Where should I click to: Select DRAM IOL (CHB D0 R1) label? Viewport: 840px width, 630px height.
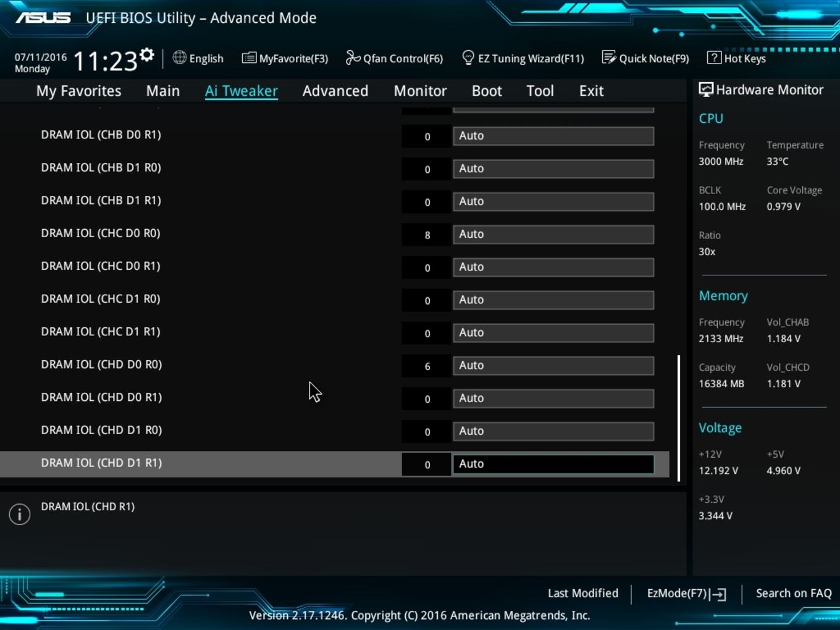101,135
